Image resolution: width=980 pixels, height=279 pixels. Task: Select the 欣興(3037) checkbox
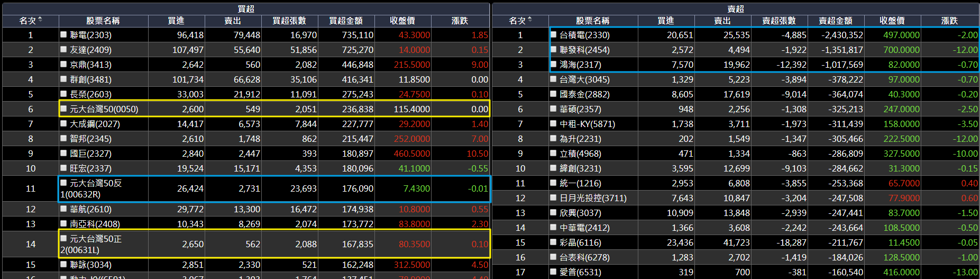pyautogui.click(x=553, y=212)
